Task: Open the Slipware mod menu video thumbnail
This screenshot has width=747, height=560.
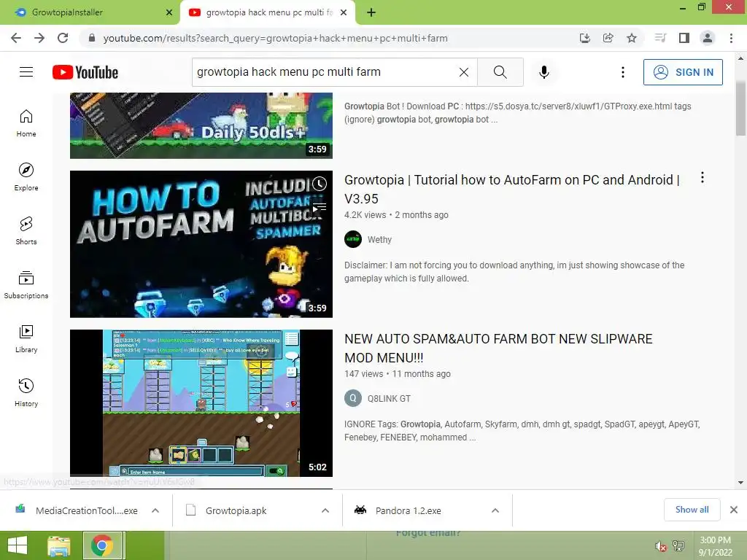Action: (x=201, y=402)
